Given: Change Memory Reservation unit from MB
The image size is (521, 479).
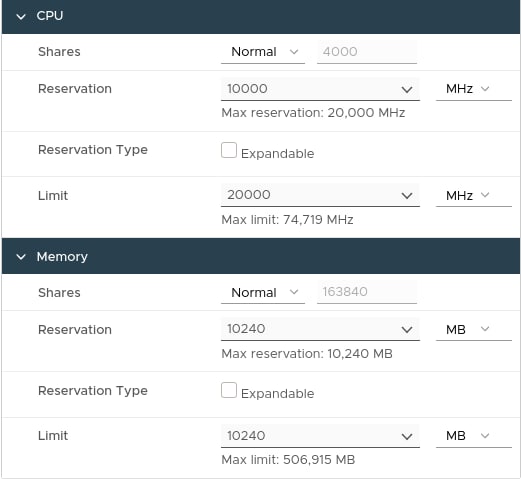Looking at the screenshot, I should click(474, 330).
